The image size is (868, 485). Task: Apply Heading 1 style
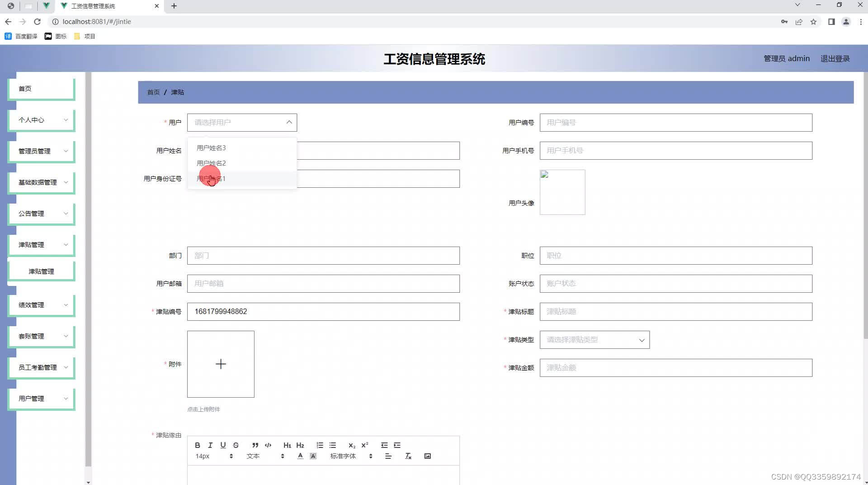pos(287,445)
